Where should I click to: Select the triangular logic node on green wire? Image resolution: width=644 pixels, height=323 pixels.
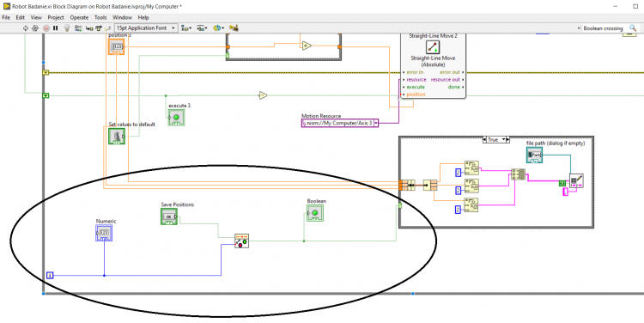coord(263,95)
